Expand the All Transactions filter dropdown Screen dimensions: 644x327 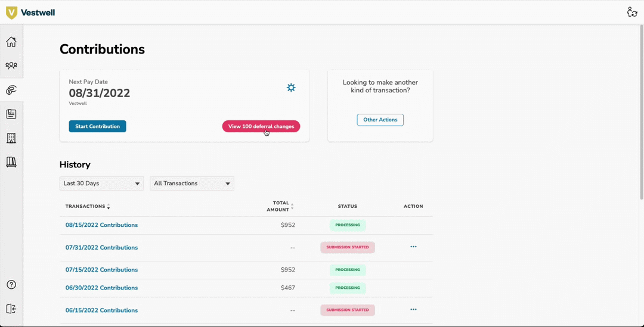point(192,183)
